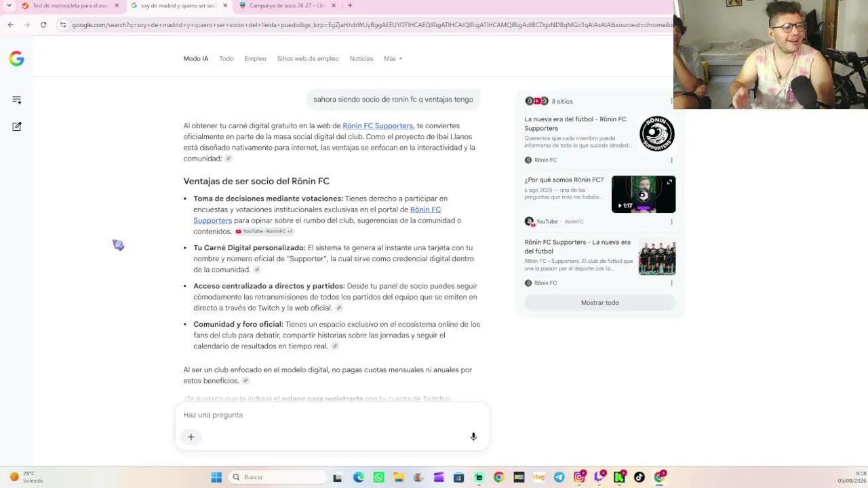Open Instagram from the taskbar
868x488 pixels.
tap(579, 477)
